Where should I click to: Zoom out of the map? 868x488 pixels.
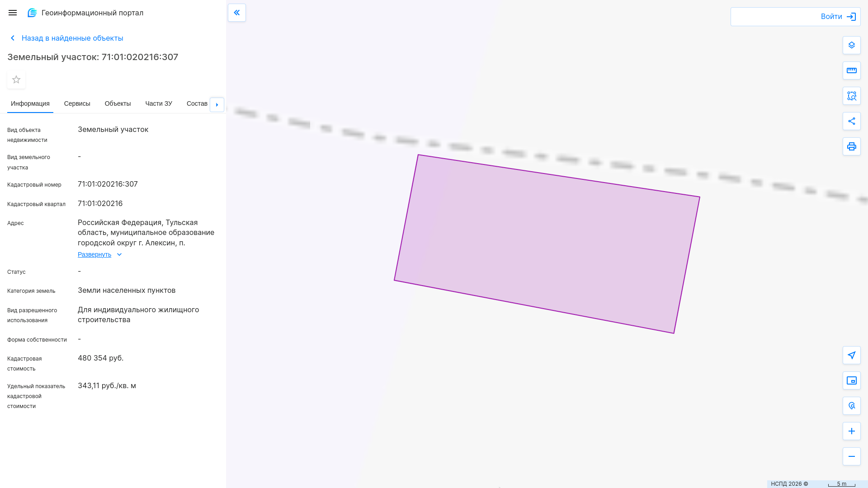[851, 456]
